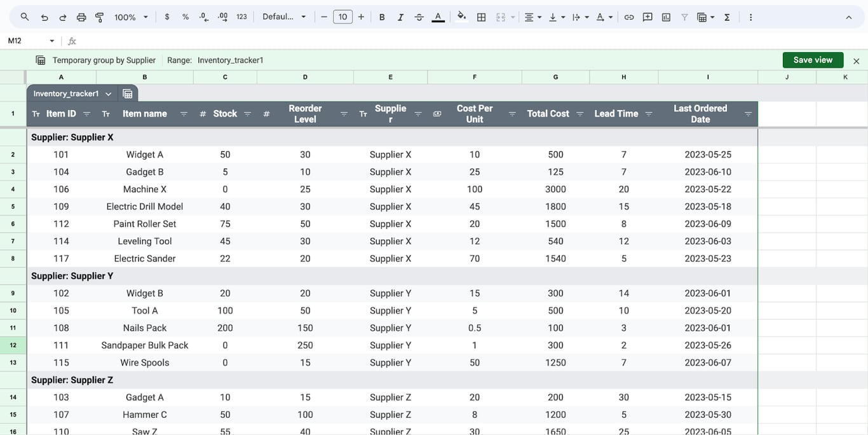This screenshot has height=435, width=868.
Task: Click the Save view button
Action: (x=813, y=60)
